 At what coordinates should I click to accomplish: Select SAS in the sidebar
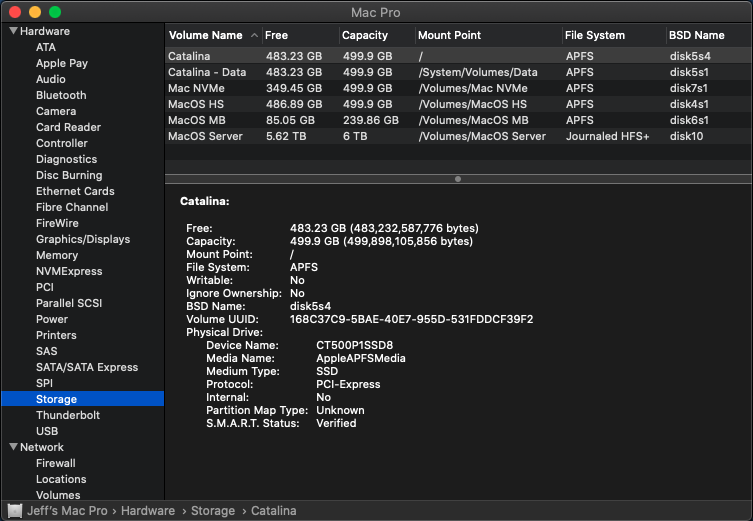point(47,351)
